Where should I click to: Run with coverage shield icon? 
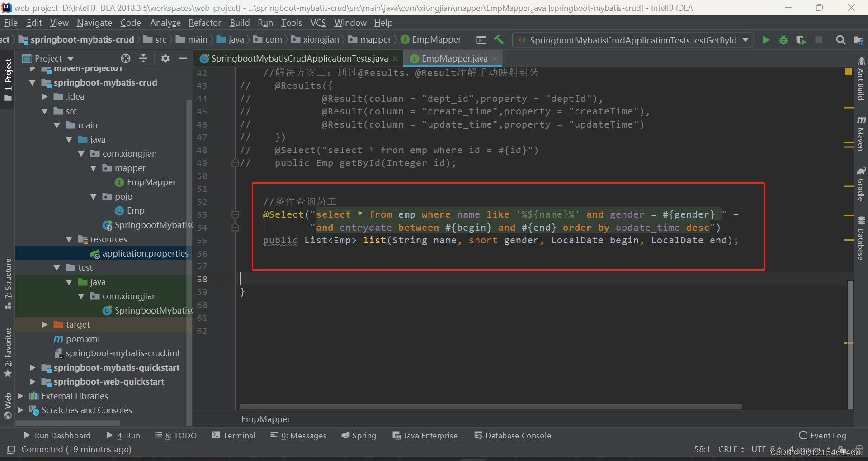click(801, 40)
